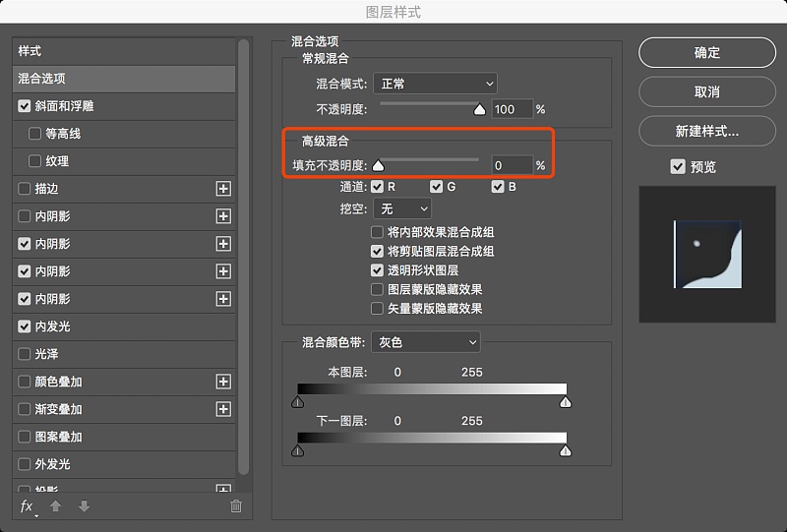Click the styles list vertical scrollbar
This screenshot has width=787, height=532.
[244, 257]
